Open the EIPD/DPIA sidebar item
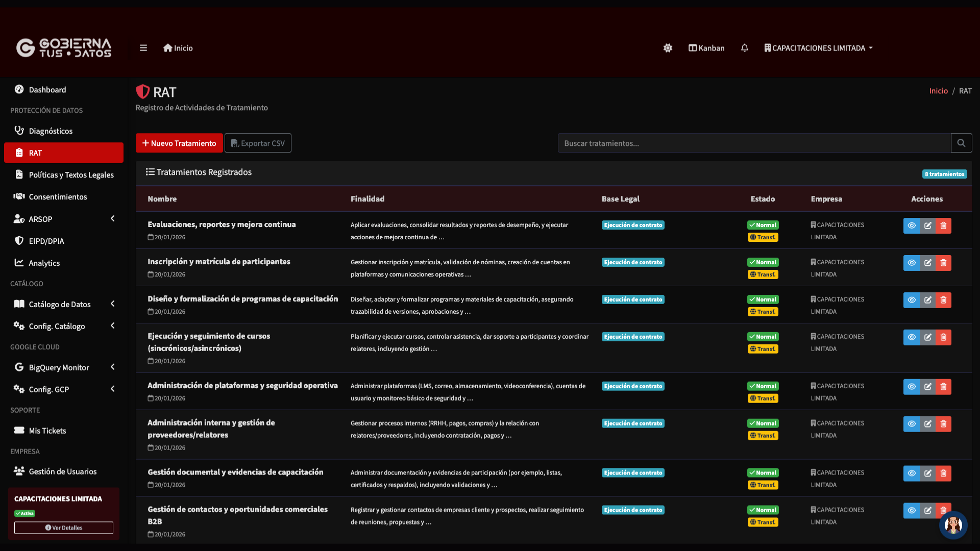Image resolution: width=980 pixels, height=551 pixels. [x=46, y=241]
